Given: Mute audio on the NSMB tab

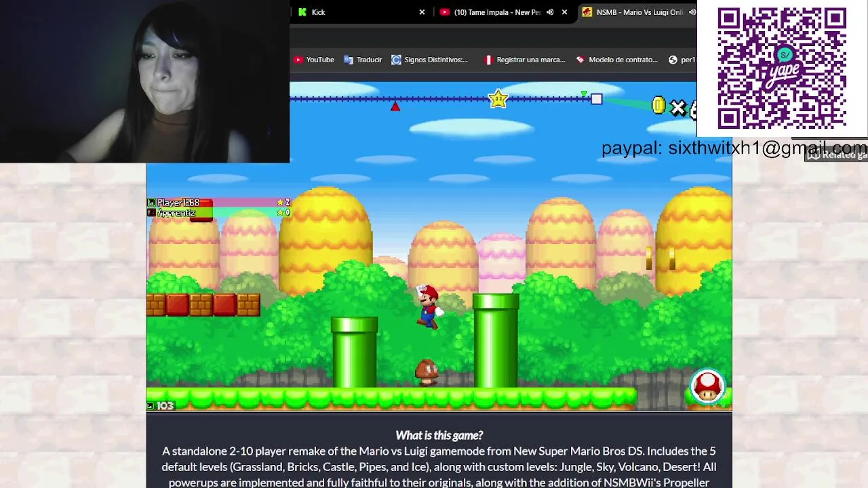Looking at the screenshot, I should point(692,12).
